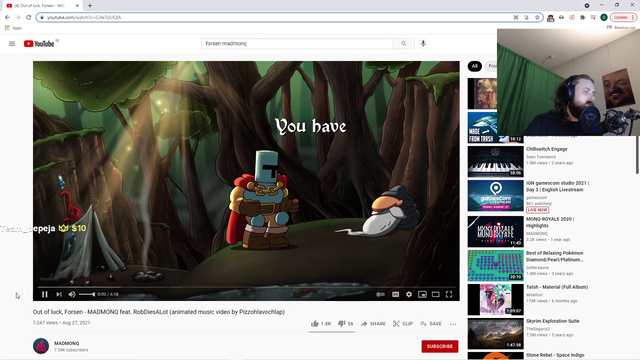This screenshot has width=640, height=360.
Task: Open IGN gamescom studio 2021 livestream title
Action: [558, 187]
